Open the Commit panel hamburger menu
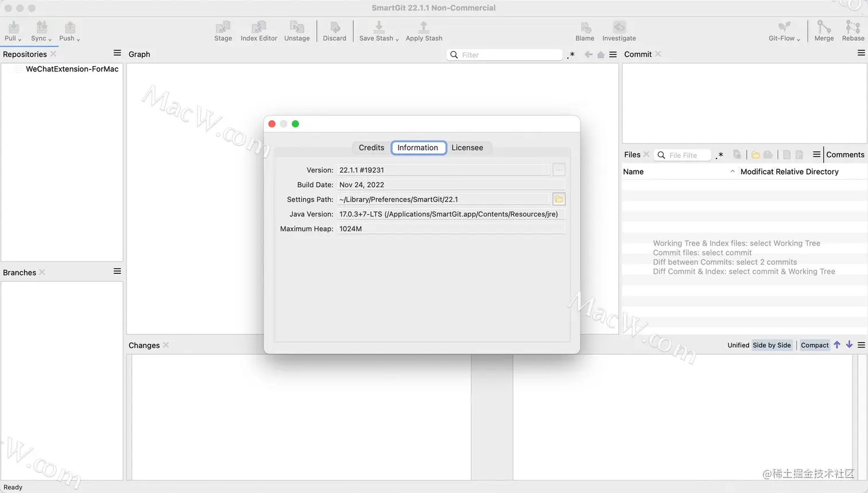This screenshot has height=493, width=868. tap(861, 53)
